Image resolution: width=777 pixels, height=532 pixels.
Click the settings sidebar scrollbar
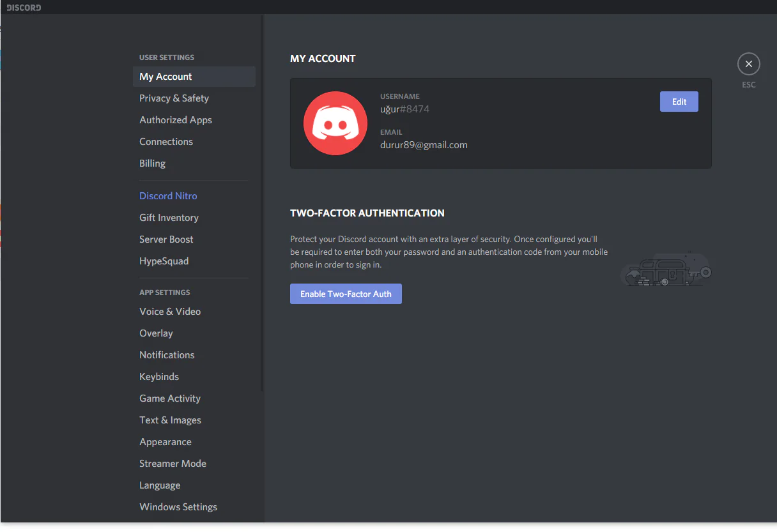pyautogui.click(x=262, y=204)
